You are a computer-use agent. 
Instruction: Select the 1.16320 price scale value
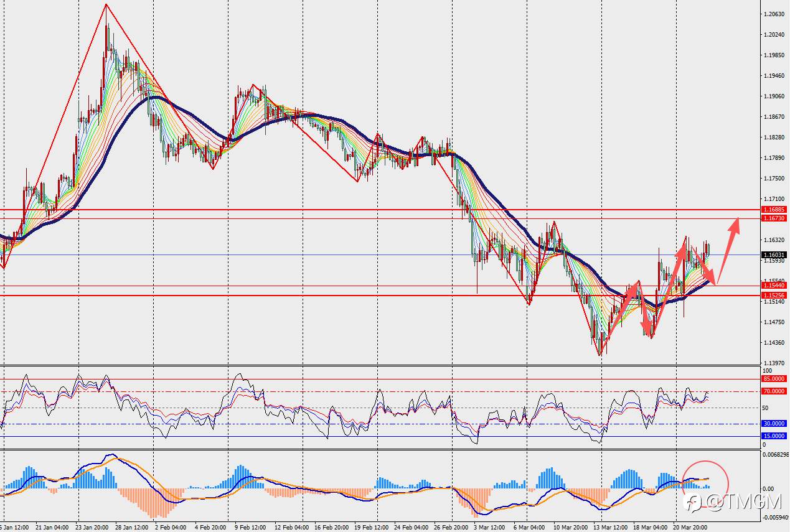click(x=774, y=240)
